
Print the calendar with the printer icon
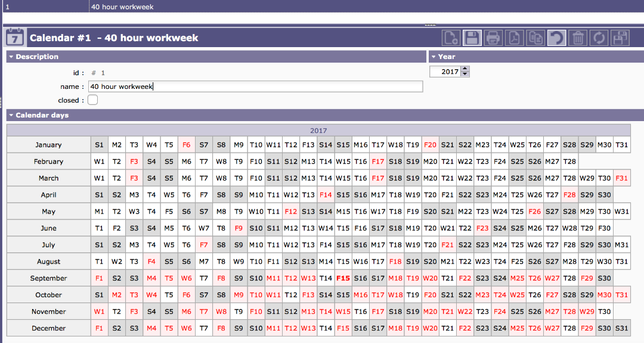tap(493, 38)
